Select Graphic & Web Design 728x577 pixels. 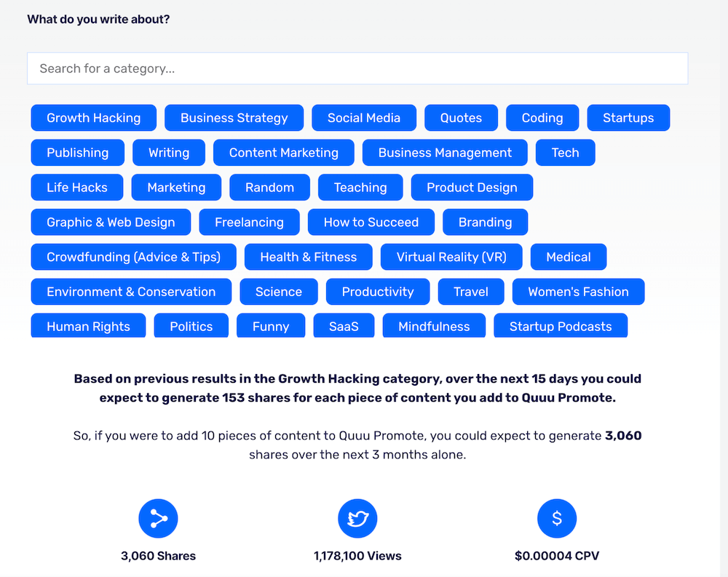111,223
